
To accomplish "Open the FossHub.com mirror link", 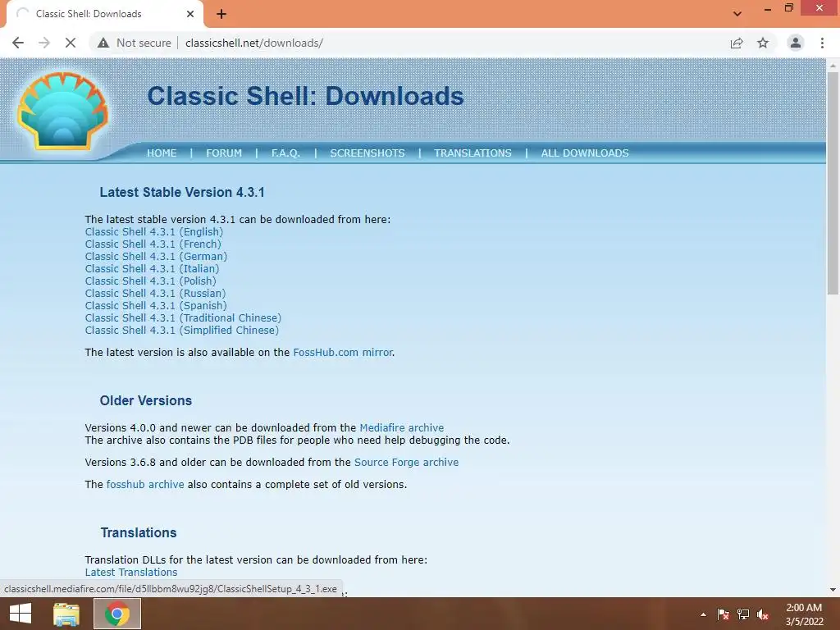I will (343, 353).
